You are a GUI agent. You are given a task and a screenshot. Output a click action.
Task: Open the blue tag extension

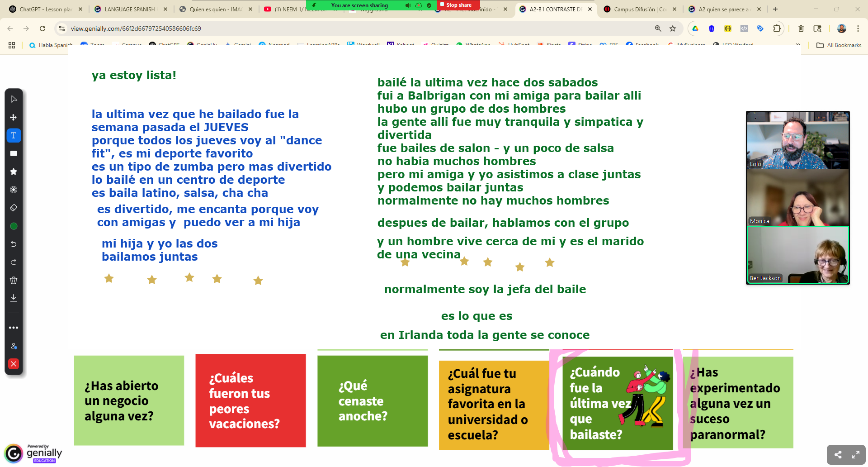point(760,29)
